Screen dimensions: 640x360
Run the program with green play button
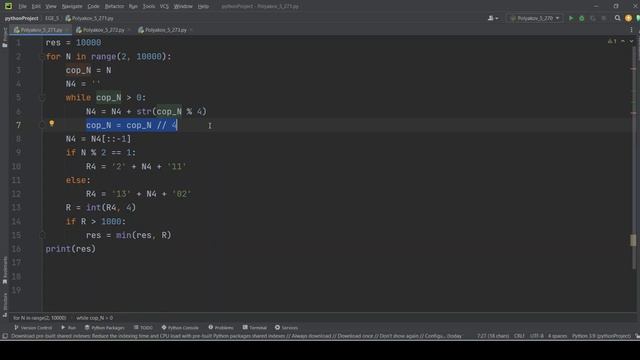tap(571, 18)
